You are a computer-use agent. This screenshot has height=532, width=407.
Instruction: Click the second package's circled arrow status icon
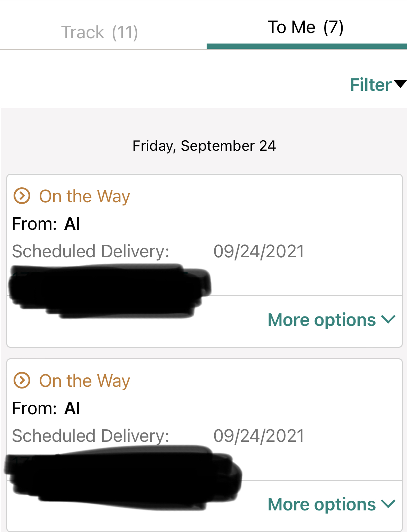22,380
